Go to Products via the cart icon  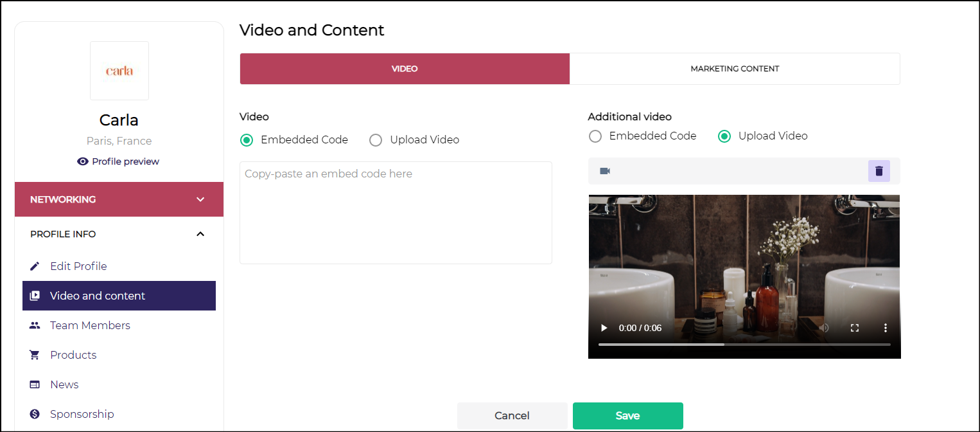(x=35, y=355)
